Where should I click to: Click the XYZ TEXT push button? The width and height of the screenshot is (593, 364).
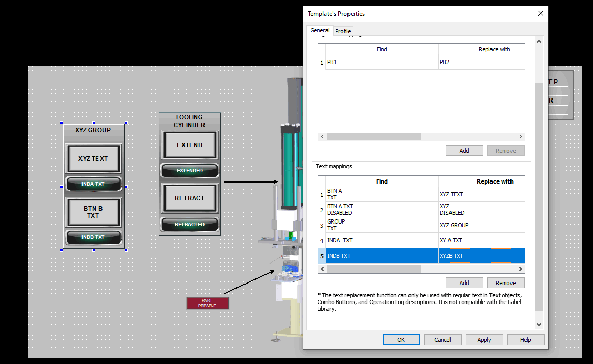[x=93, y=159]
